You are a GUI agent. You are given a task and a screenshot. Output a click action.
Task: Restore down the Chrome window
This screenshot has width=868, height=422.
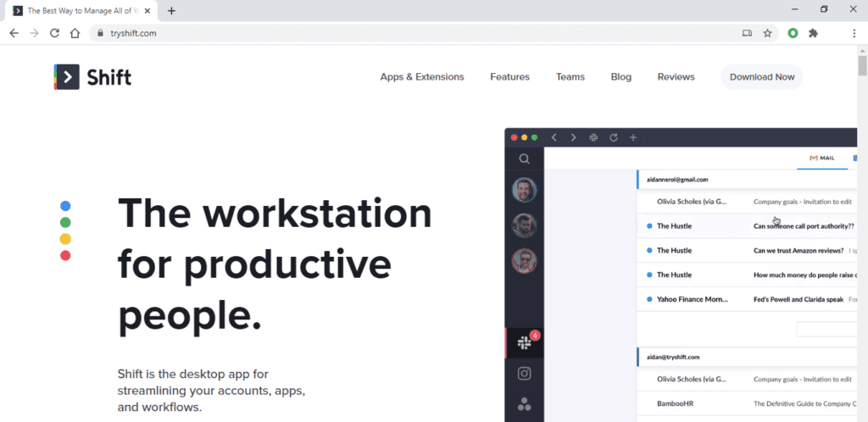click(824, 9)
